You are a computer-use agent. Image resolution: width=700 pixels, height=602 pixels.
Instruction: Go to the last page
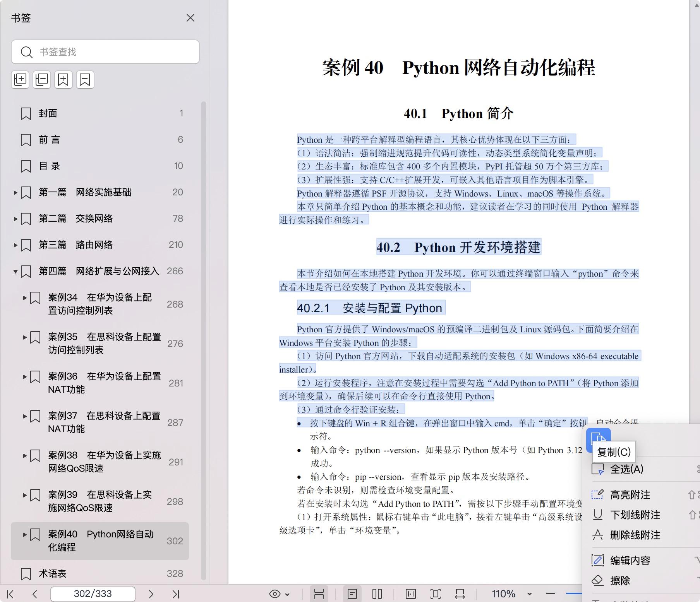click(x=176, y=594)
